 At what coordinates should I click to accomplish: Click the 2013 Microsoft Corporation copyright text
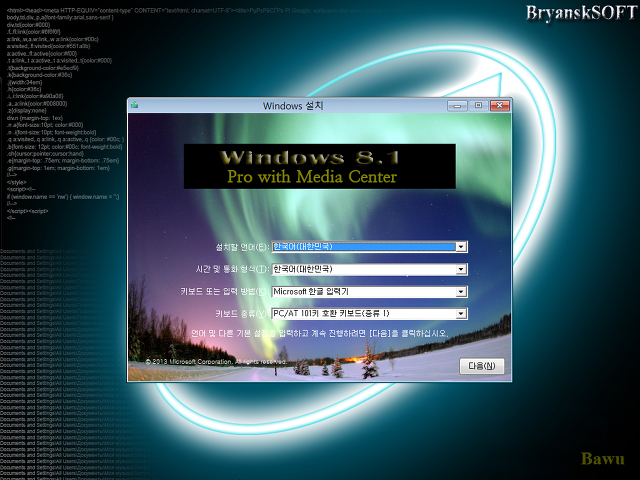point(216,362)
